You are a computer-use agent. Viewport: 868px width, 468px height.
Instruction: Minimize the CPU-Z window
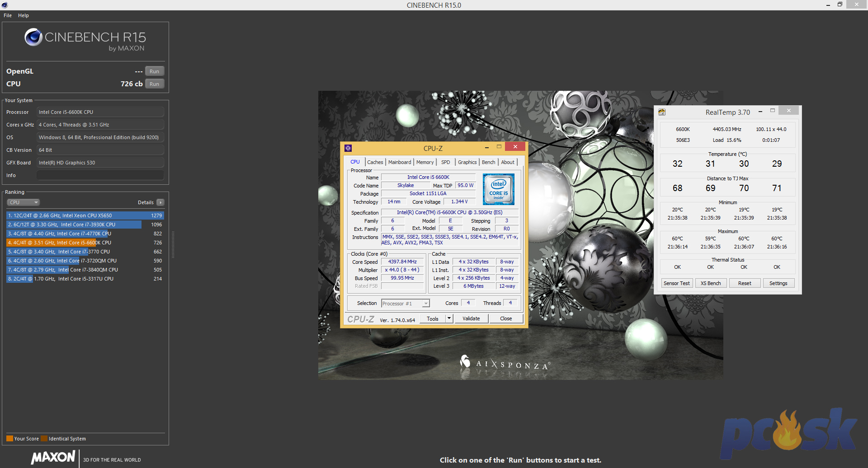point(486,147)
